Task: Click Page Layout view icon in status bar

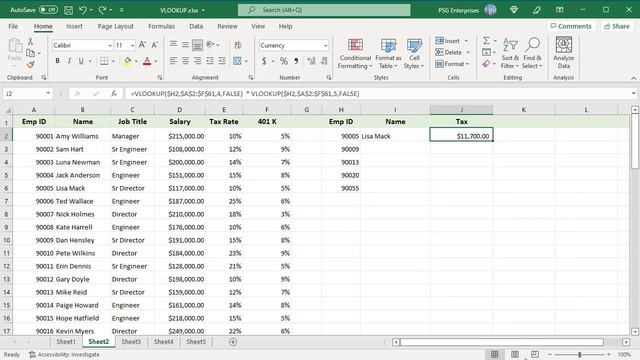Action: point(515,354)
